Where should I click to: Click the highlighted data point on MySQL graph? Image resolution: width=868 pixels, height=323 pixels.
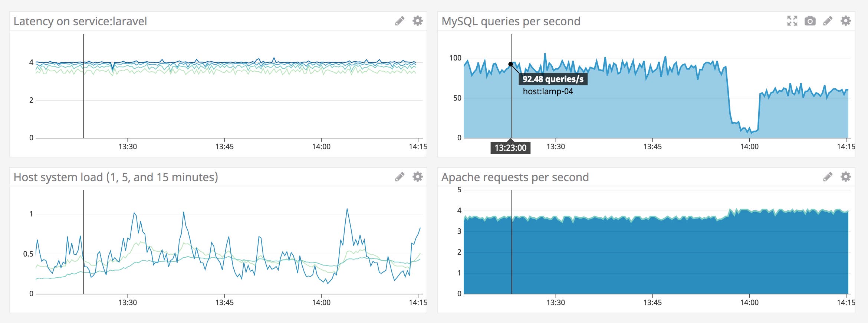coord(511,63)
